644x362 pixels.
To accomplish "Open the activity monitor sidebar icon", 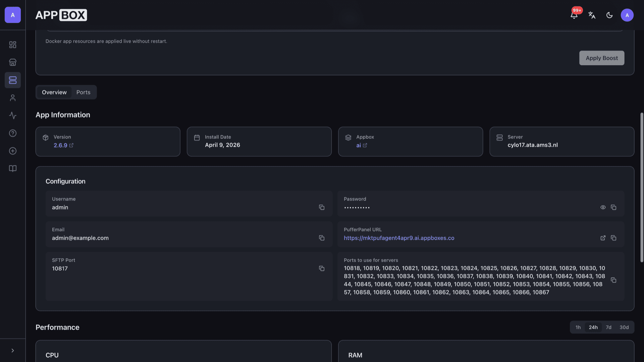I will (x=13, y=115).
